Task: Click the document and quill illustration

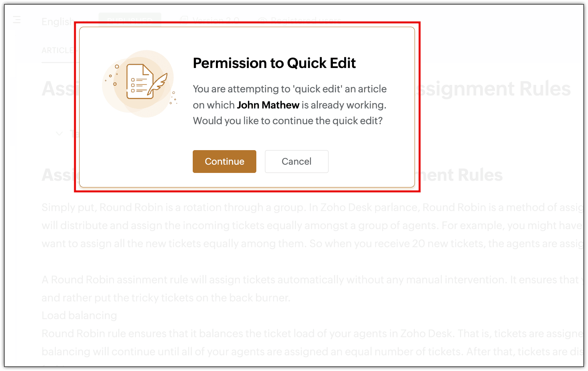Action: (139, 84)
